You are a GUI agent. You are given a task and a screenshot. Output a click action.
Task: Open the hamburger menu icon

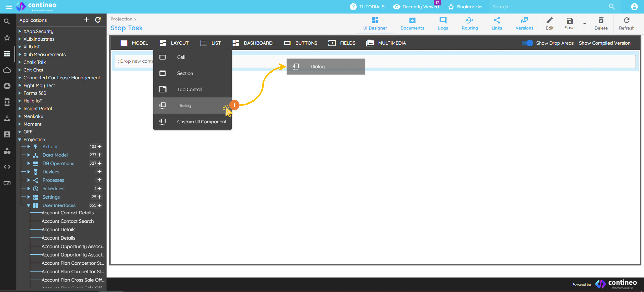(x=8, y=7)
